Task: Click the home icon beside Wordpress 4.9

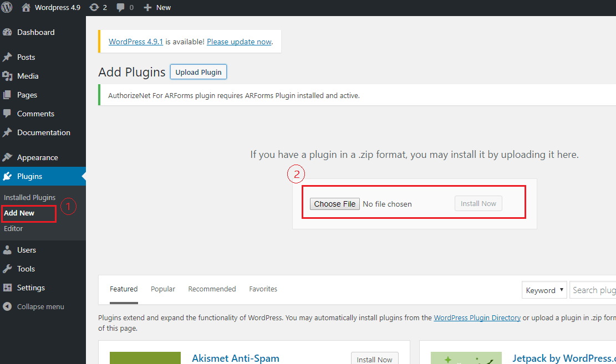Action: coord(26,7)
